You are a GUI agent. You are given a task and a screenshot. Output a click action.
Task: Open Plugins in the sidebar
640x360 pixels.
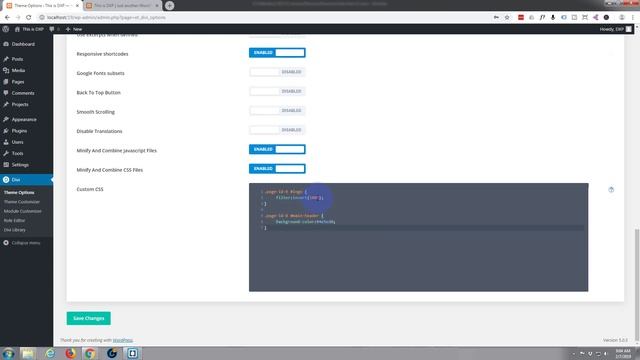coord(19,131)
